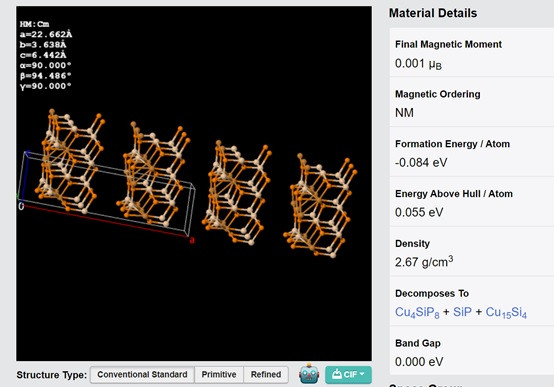Open the Cu15Si4 decomposition link
The width and height of the screenshot is (554, 387).
click(x=506, y=312)
